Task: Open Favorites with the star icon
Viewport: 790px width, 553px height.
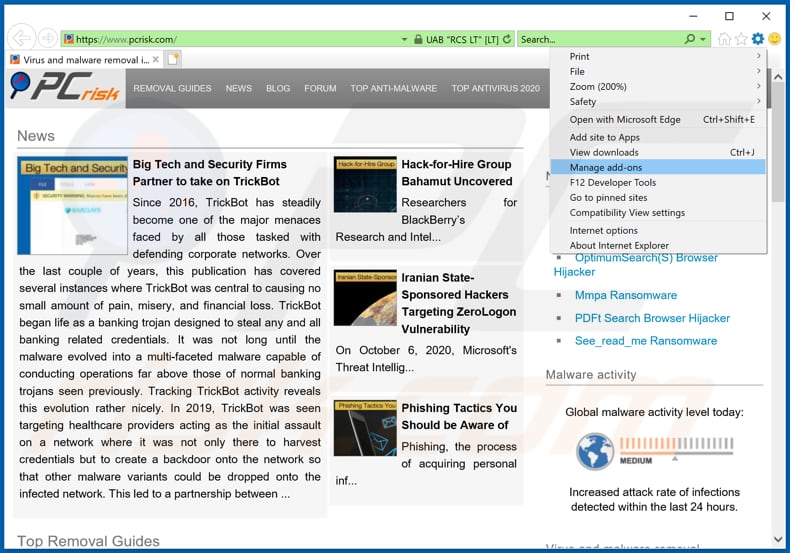Action: [x=741, y=39]
